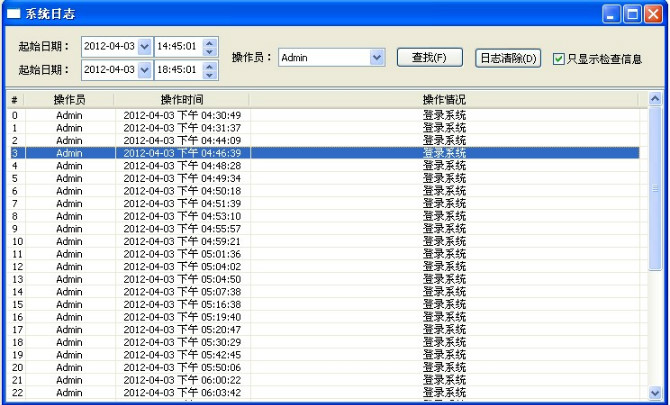Maximize the 系统日志 window

[x=632, y=14]
